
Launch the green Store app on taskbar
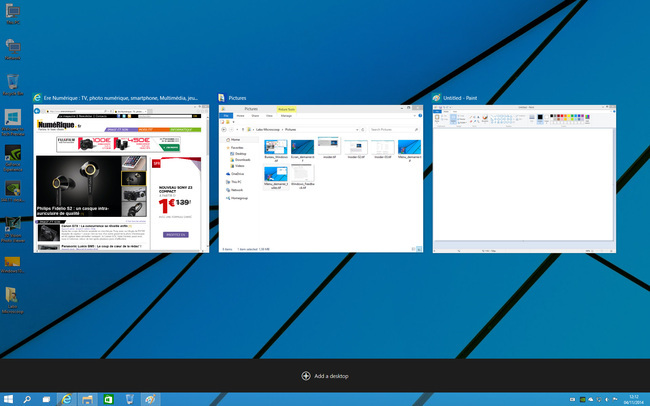pyautogui.click(x=108, y=399)
